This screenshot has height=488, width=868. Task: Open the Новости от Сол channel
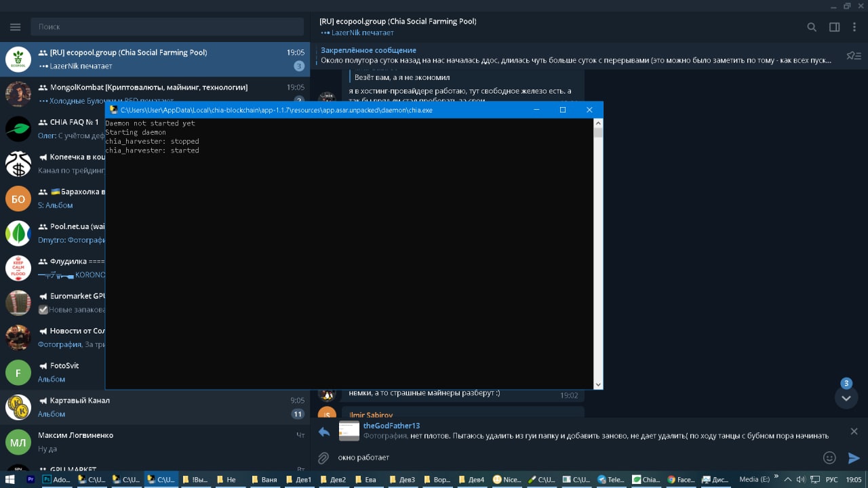coord(53,338)
